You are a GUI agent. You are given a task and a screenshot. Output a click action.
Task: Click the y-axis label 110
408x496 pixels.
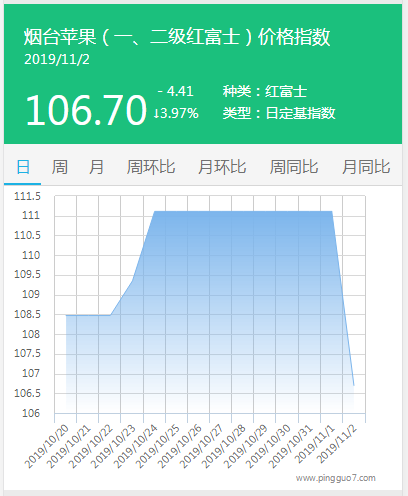[31, 255]
